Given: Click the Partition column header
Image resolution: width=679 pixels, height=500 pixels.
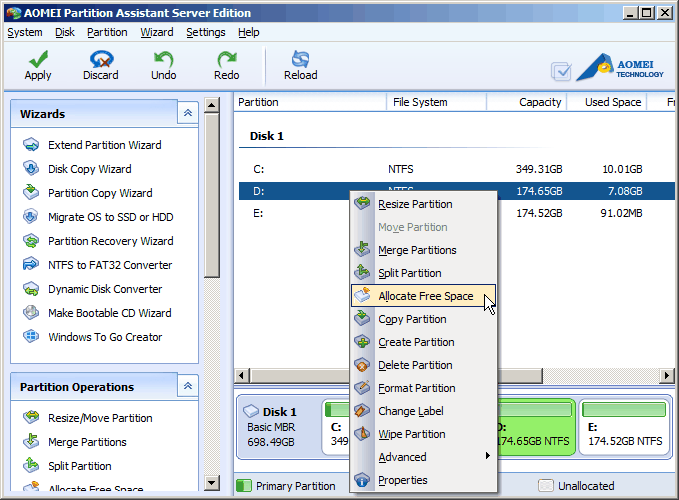Looking at the screenshot, I should pos(310,102).
